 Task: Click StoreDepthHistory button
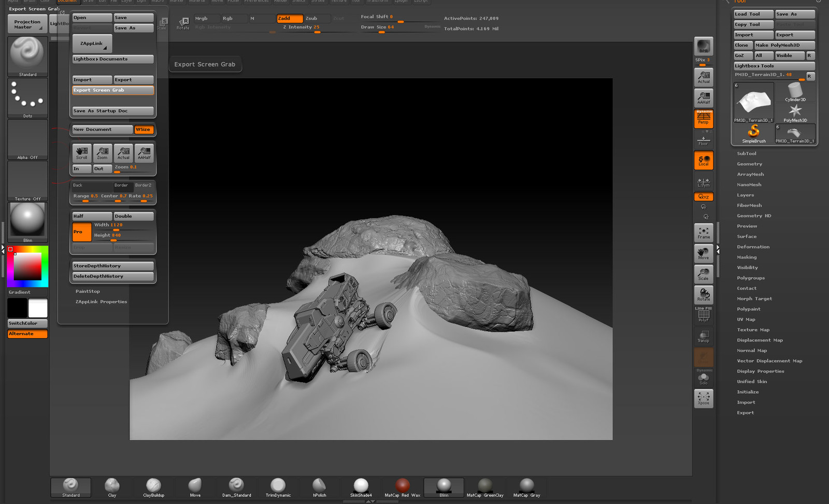113,266
